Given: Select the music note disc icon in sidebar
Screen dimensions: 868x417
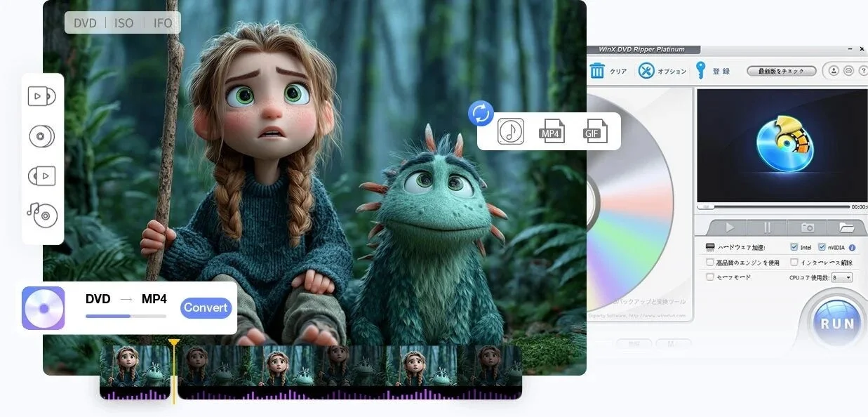Looking at the screenshot, I should 42,214.
